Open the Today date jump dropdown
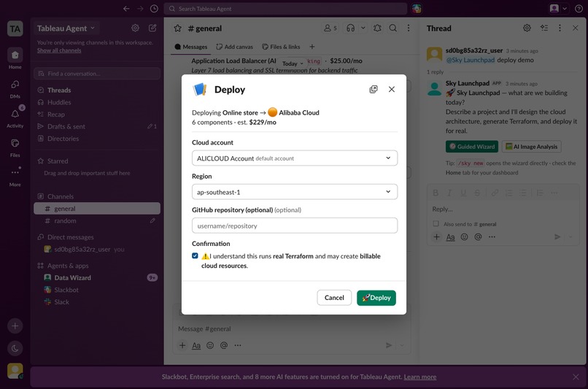Image resolution: width=588 pixels, height=389 pixels. click(293, 63)
